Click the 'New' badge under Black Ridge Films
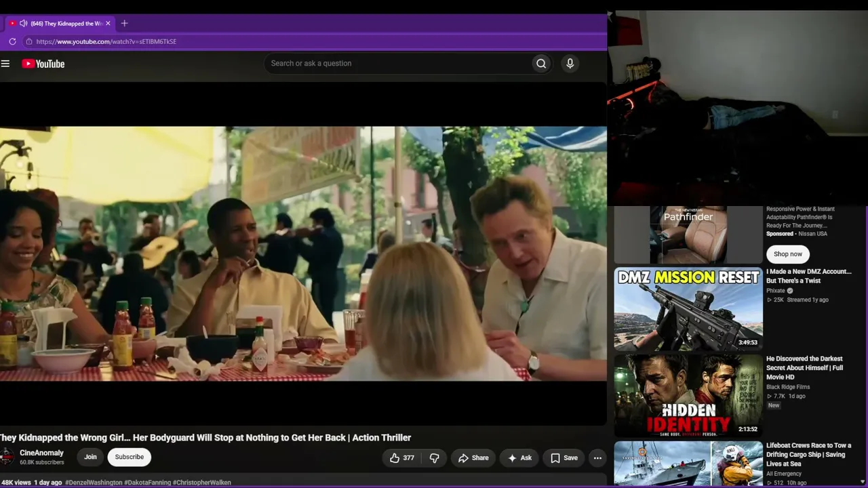 pos(774,405)
